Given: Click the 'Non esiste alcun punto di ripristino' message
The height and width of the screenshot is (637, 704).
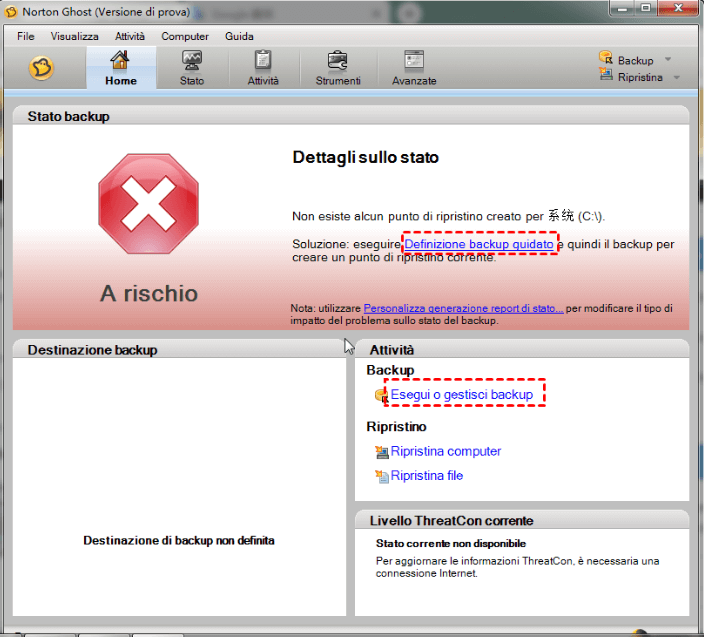Looking at the screenshot, I should click(449, 216).
